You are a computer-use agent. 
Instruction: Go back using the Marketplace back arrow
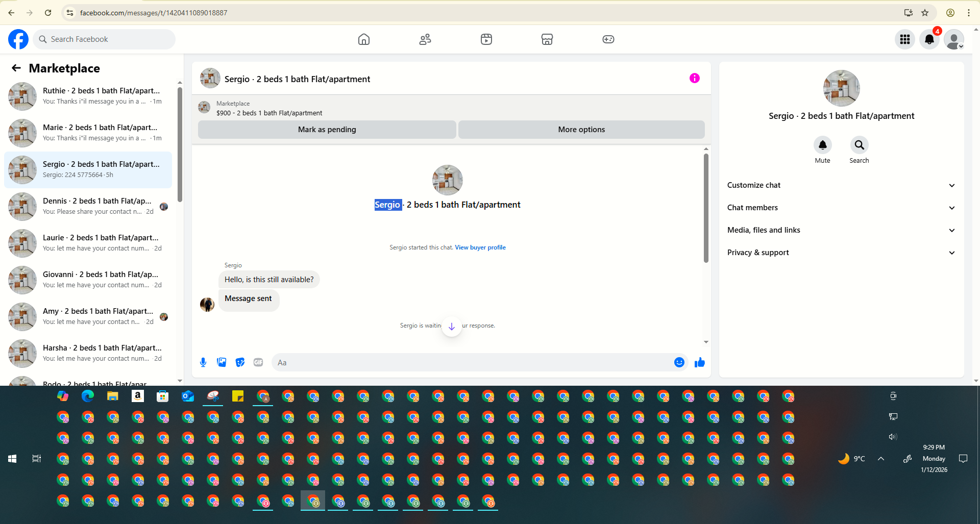coord(16,68)
